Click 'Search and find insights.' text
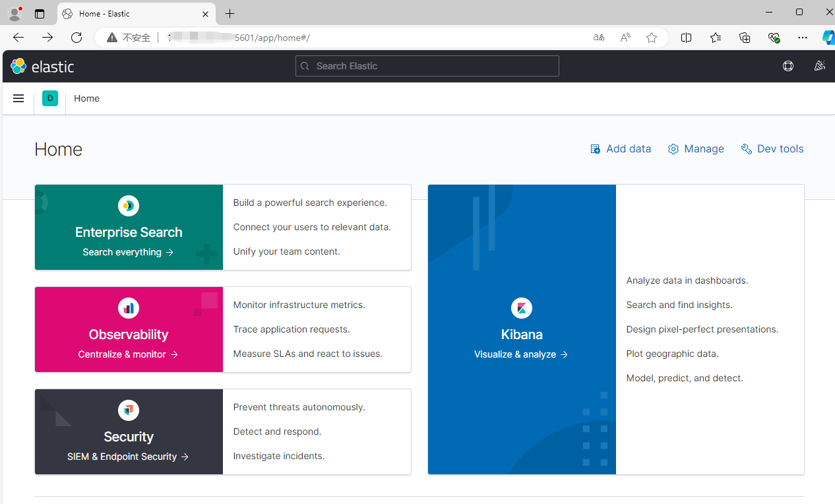The image size is (835, 504). tap(679, 305)
